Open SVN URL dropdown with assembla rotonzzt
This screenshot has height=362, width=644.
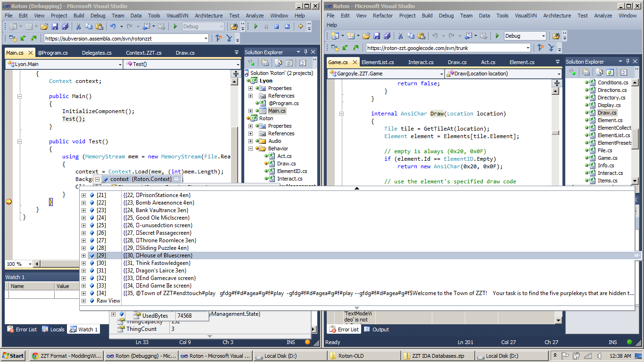[x=206, y=38]
